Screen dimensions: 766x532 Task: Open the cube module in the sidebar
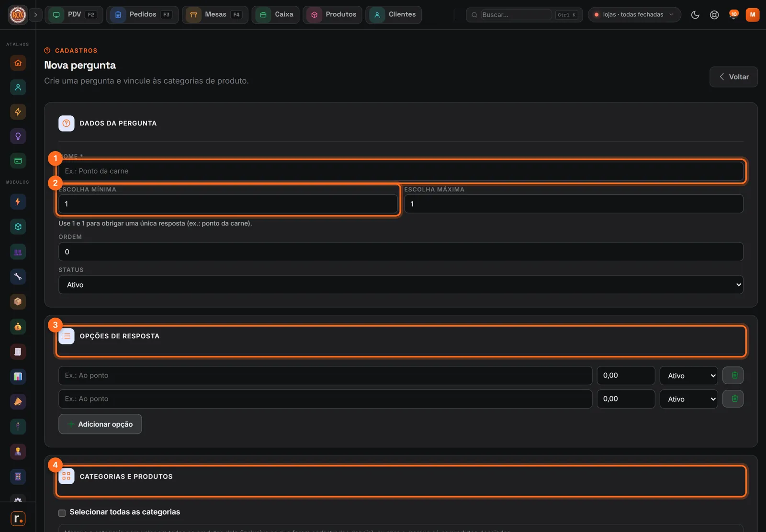[x=18, y=227]
